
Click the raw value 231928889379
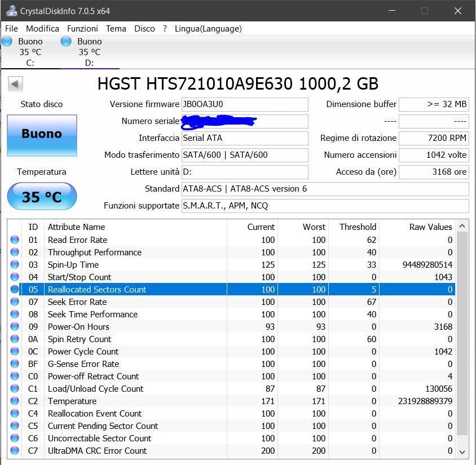tap(425, 401)
